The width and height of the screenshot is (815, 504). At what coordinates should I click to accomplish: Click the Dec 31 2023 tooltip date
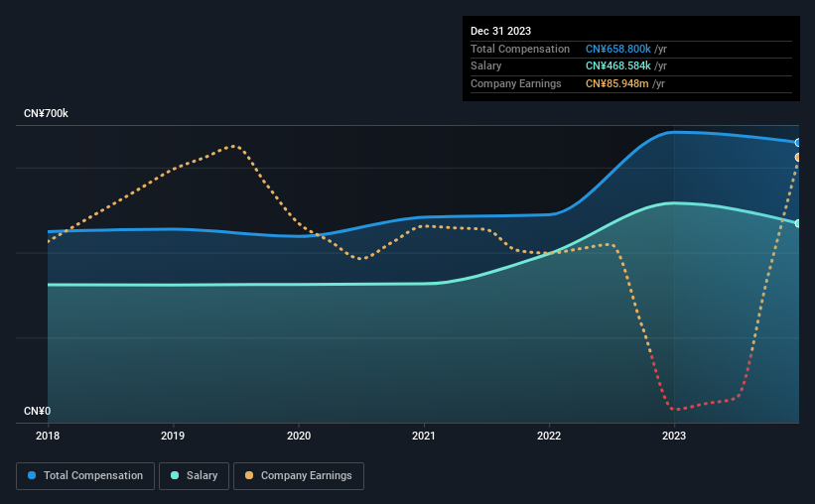click(x=500, y=31)
